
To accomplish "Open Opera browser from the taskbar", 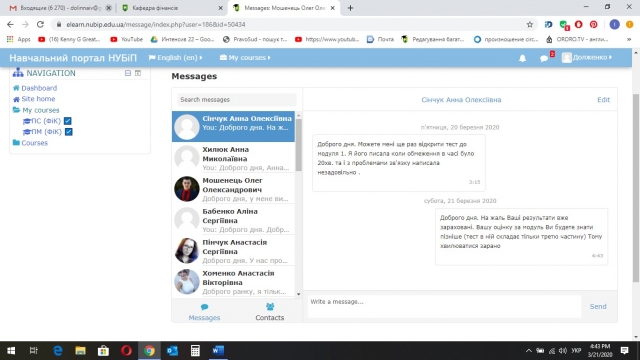I will (x=126, y=351).
